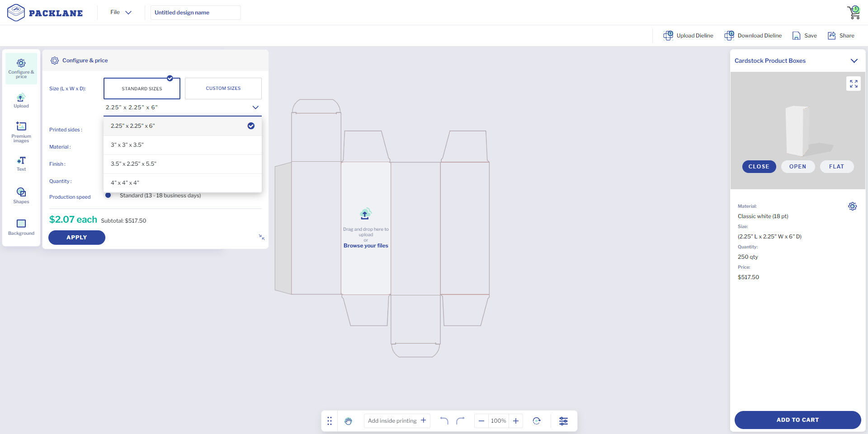
Task: Expand the 3D preview to fullscreen
Action: (853, 84)
